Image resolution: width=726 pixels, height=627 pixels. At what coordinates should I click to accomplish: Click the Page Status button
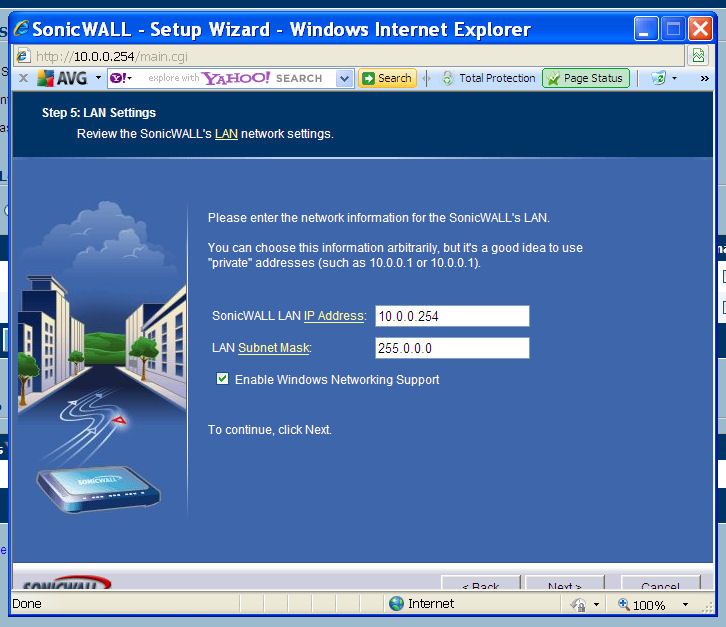pos(586,78)
